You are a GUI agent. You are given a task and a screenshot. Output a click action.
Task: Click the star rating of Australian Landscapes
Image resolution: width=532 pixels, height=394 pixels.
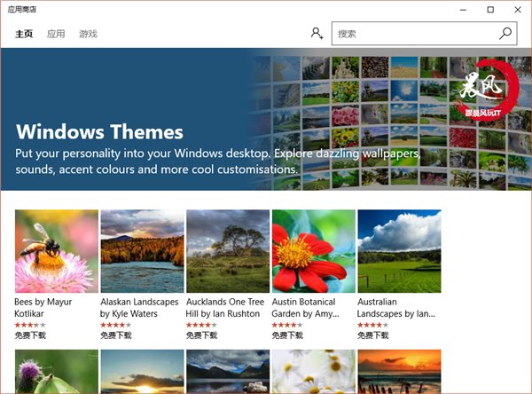372,325
